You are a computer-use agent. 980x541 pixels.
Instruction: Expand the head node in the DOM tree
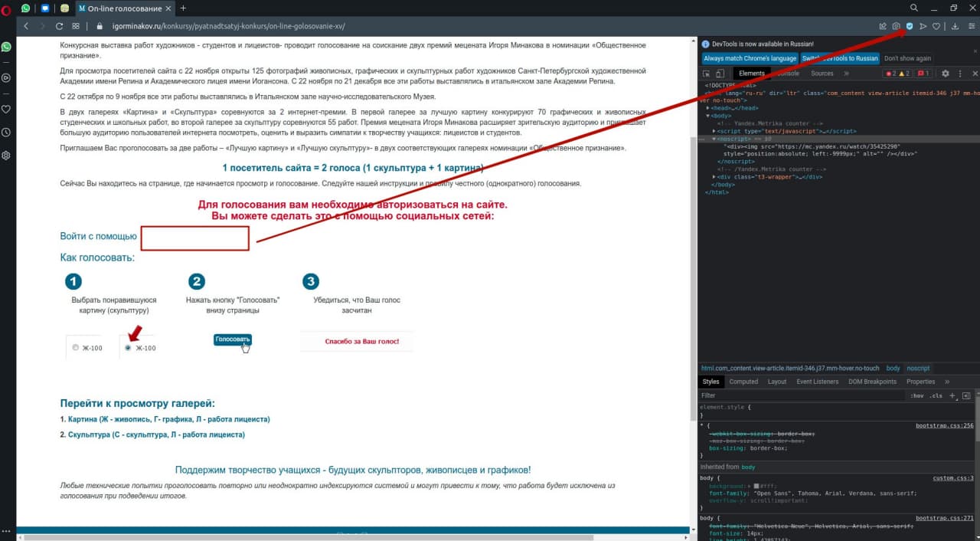709,108
